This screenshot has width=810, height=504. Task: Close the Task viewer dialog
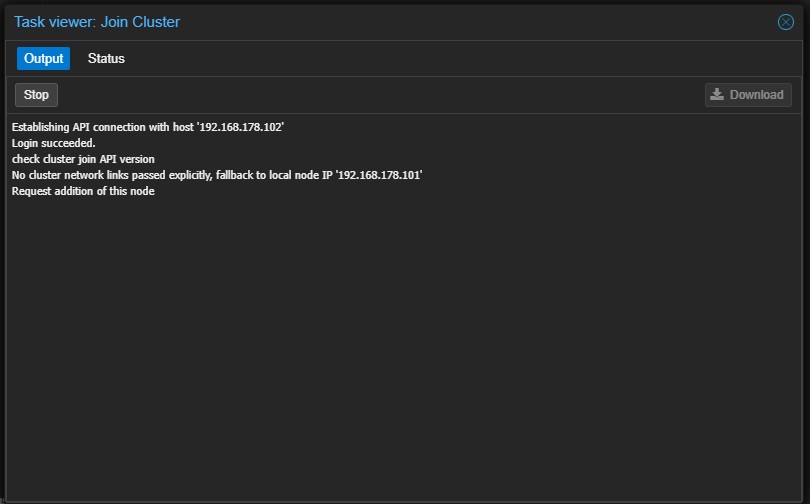[786, 22]
